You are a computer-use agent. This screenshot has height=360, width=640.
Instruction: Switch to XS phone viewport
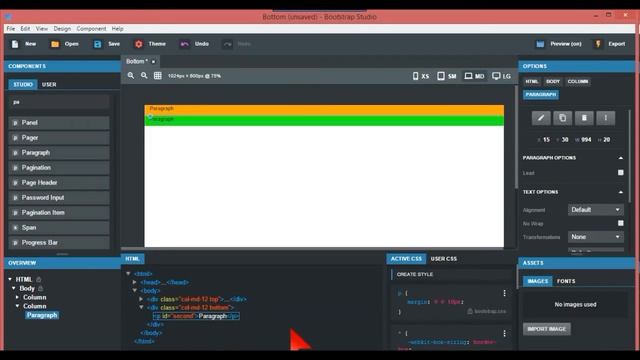pos(421,76)
